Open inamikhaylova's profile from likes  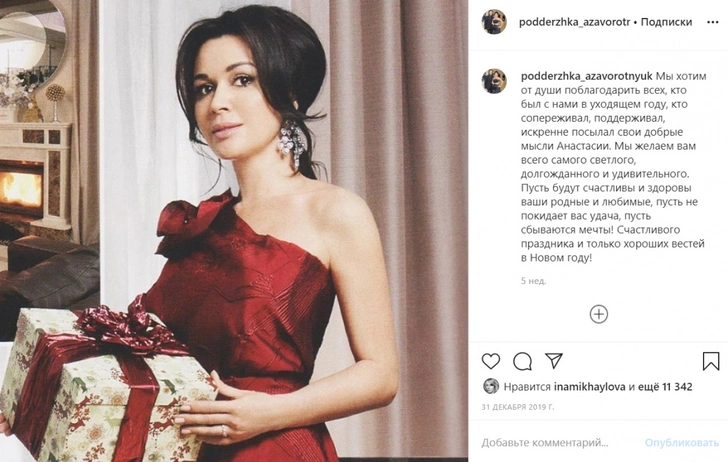(590, 386)
